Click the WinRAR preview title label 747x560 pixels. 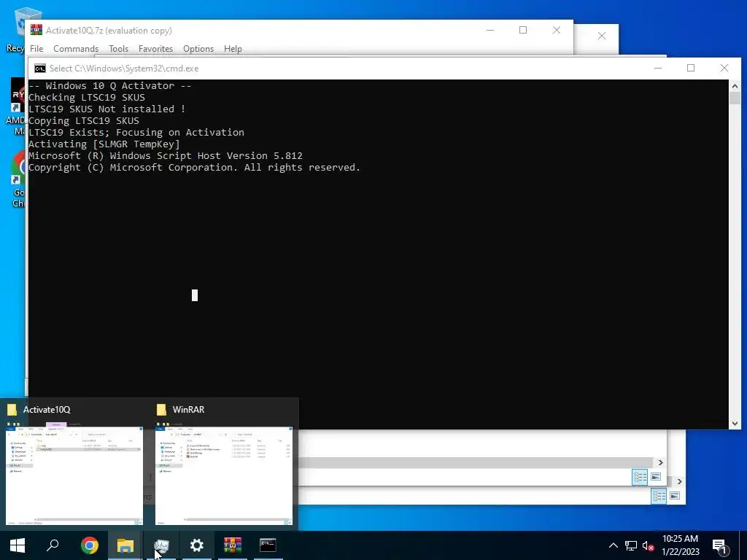pos(188,410)
